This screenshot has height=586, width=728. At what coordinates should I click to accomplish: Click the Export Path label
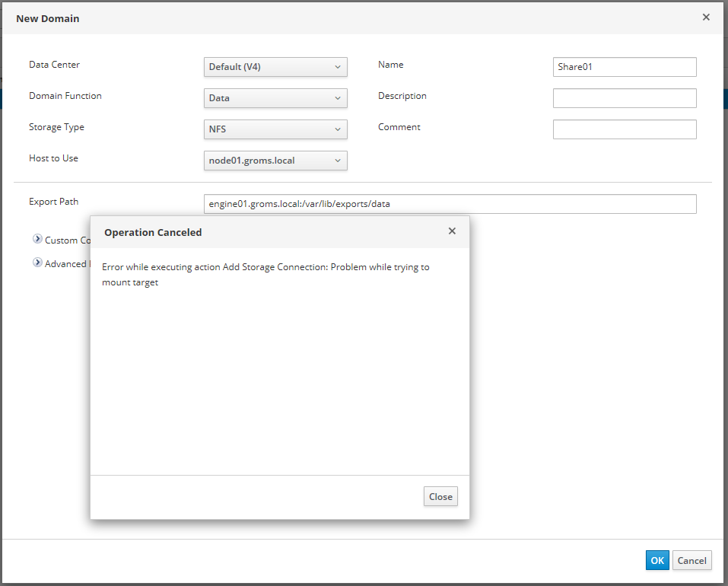(x=53, y=202)
